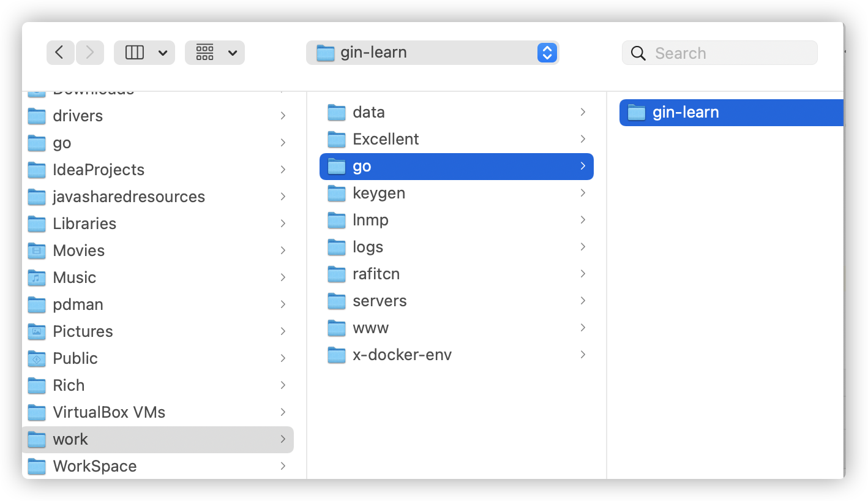Select the Music folder icon

37,277
